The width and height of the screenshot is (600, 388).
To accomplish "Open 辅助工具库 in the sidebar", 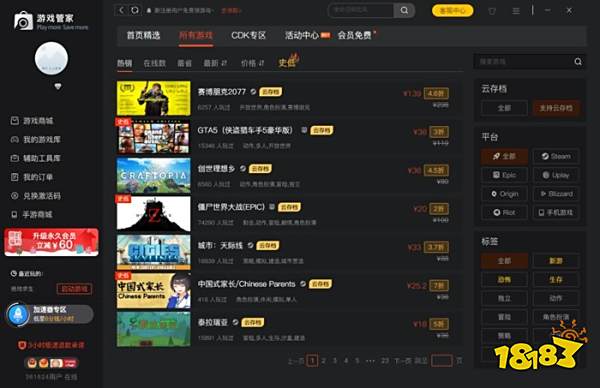I will [x=35, y=158].
